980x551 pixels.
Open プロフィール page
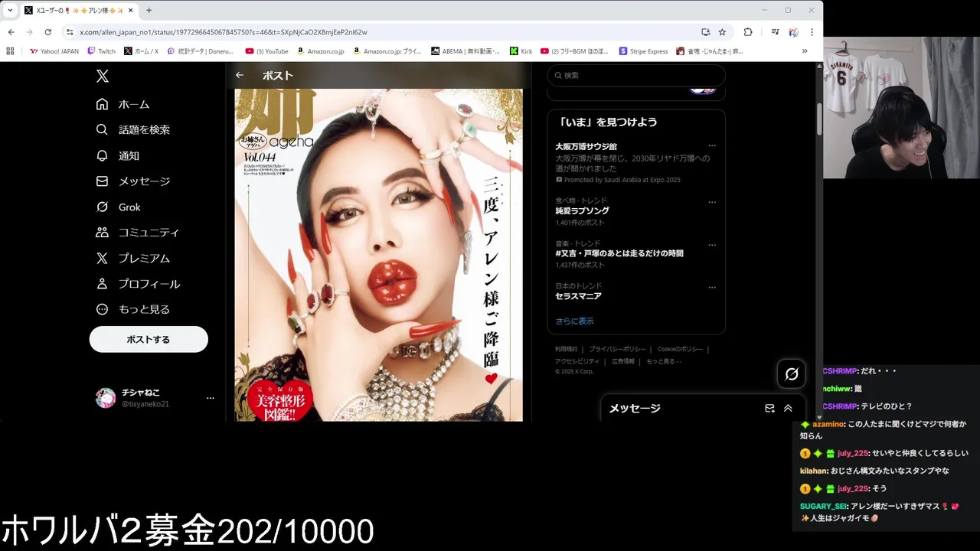click(138, 284)
